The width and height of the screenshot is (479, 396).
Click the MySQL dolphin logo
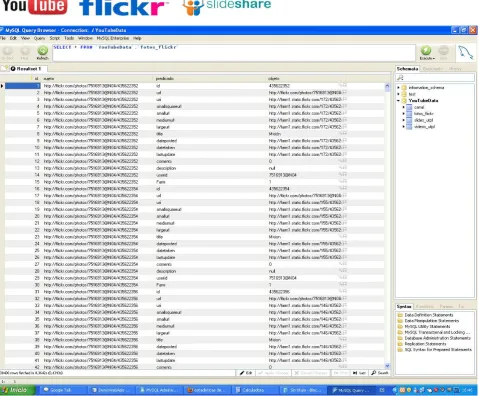[466, 53]
